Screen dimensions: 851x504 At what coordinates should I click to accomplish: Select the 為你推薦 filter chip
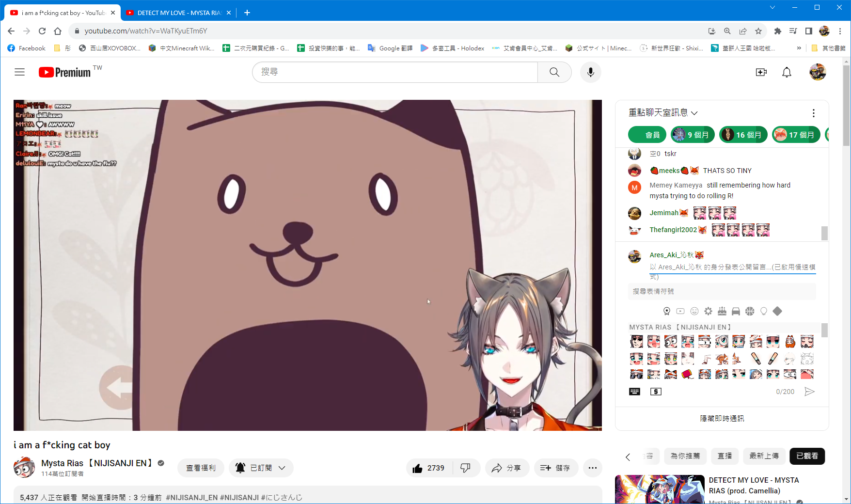pos(685,456)
